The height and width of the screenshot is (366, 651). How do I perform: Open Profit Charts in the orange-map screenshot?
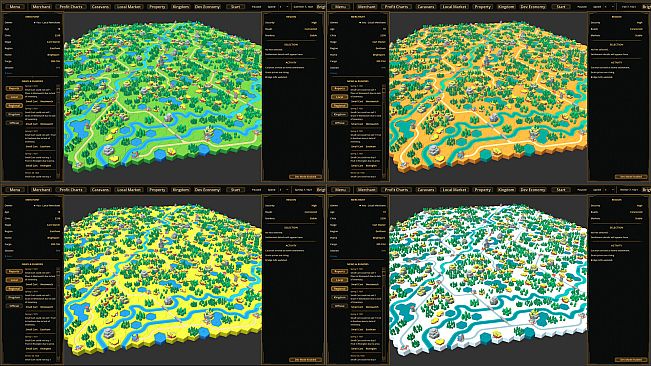click(396, 7)
